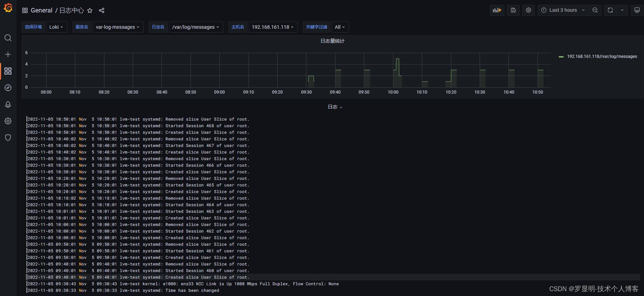Open the 192.168.161.118 hostname dropdown

pos(273,27)
